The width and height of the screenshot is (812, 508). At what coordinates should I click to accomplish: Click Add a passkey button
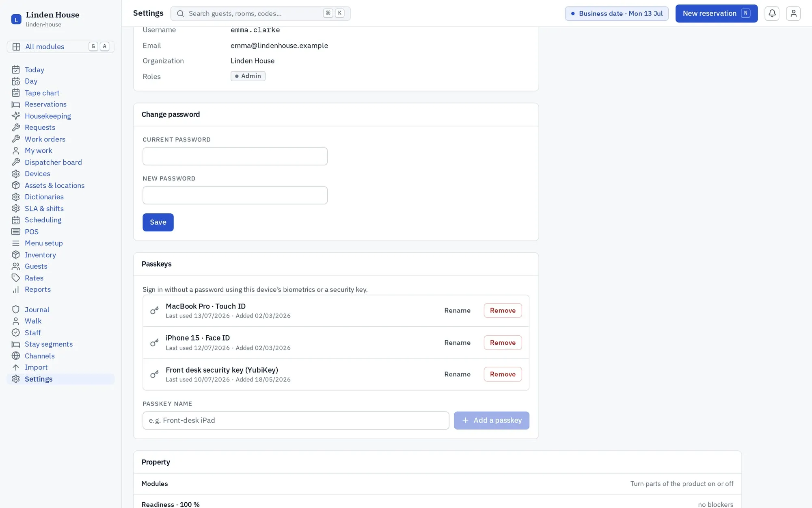491,420
